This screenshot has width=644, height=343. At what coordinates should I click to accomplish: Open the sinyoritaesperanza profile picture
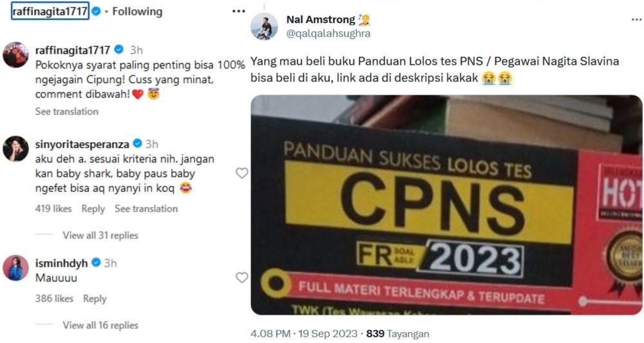pos(15,149)
